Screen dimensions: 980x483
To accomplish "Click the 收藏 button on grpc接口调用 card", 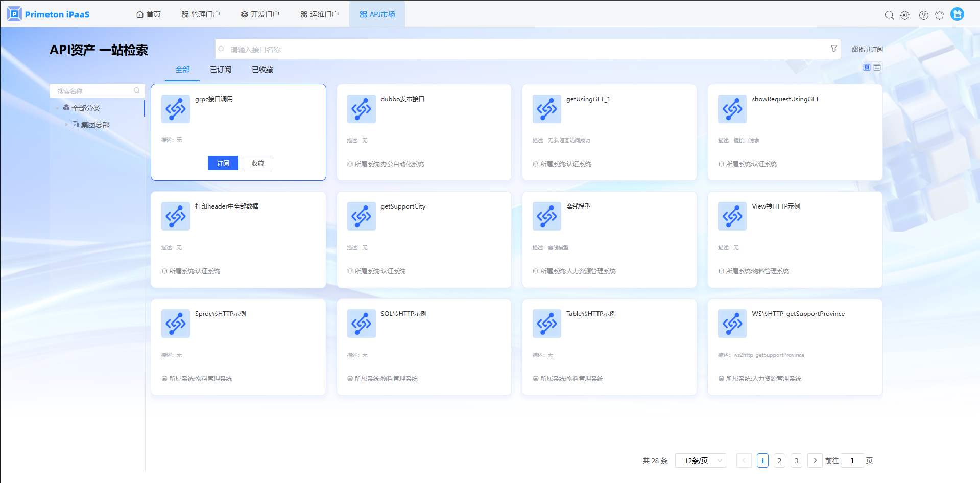I will 258,164.
